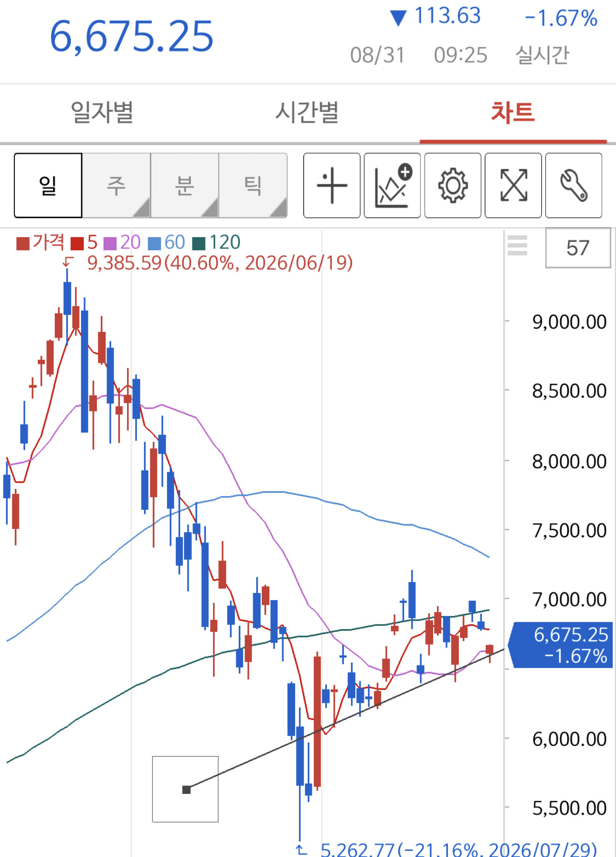The width and height of the screenshot is (616, 857).
Task: Switch to the 일자별 tab
Action: [x=102, y=113]
